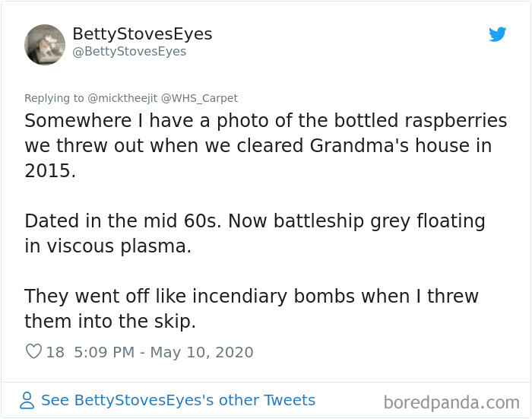Image resolution: width=532 pixels, height=419 pixels.
Task: Click the boredpanda.com watermark
Action: click(451, 402)
